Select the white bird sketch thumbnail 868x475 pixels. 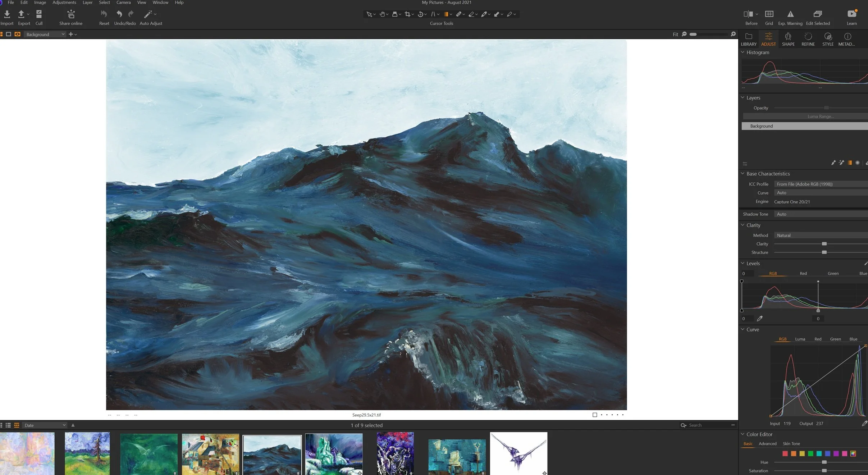(x=518, y=453)
